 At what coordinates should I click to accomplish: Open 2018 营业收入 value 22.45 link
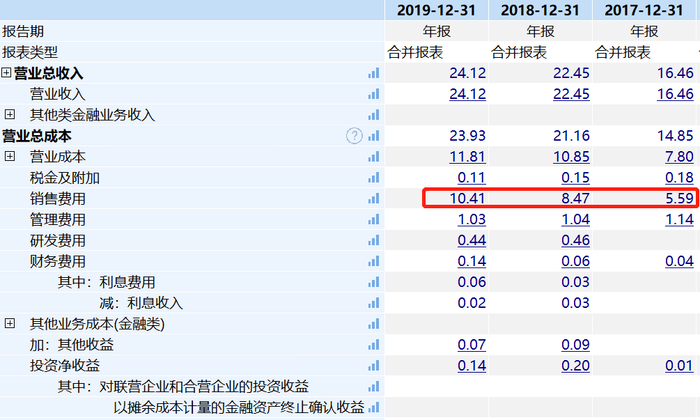pos(571,94)
